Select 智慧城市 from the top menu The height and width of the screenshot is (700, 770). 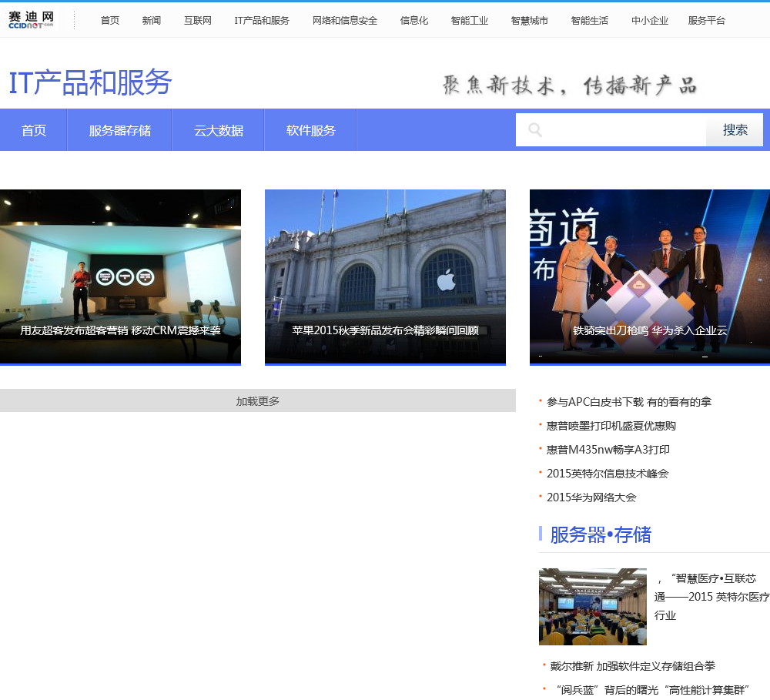tap(530, 21)
